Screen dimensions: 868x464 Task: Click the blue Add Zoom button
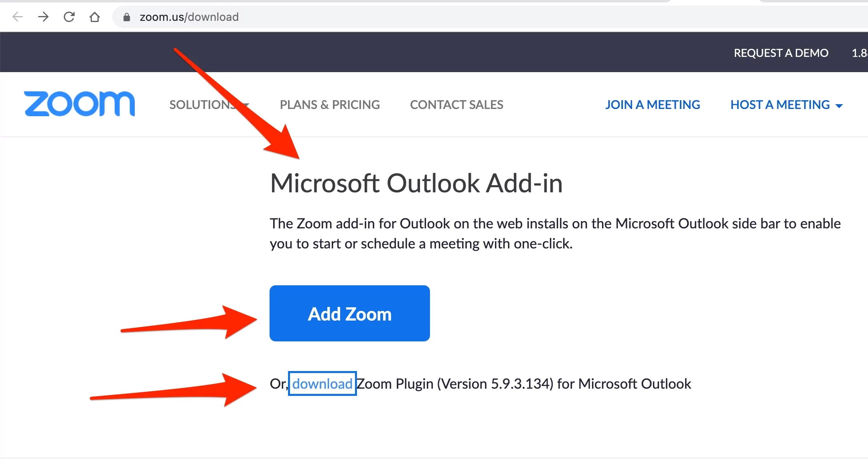350,313
